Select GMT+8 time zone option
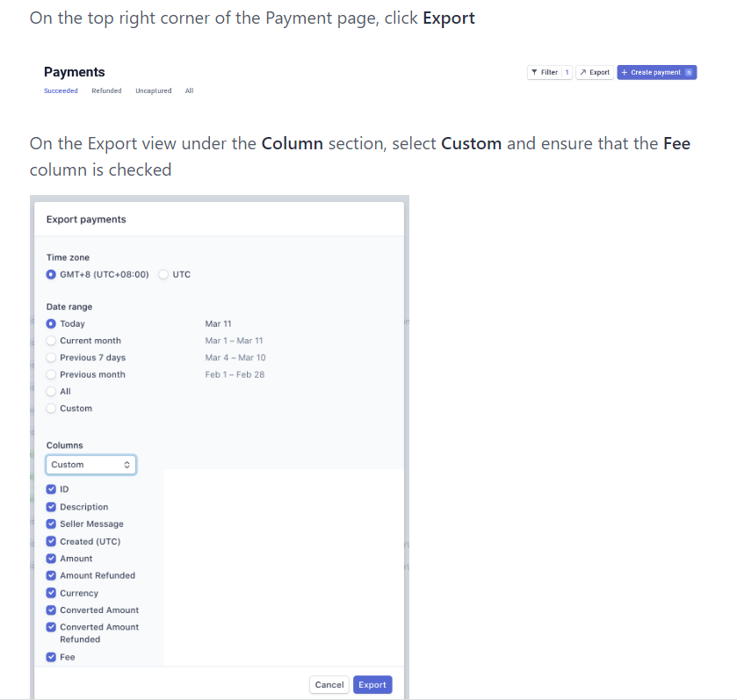 [x=52, y=274]
